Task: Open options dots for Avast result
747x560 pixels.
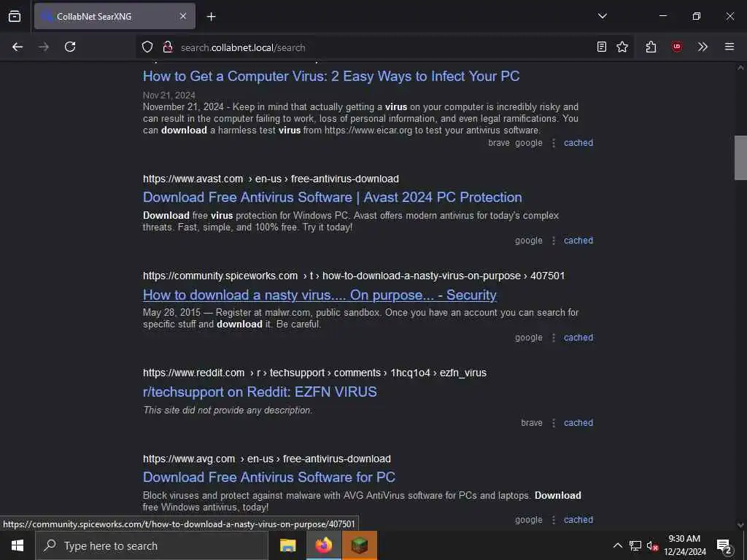Action: [553, 241]
